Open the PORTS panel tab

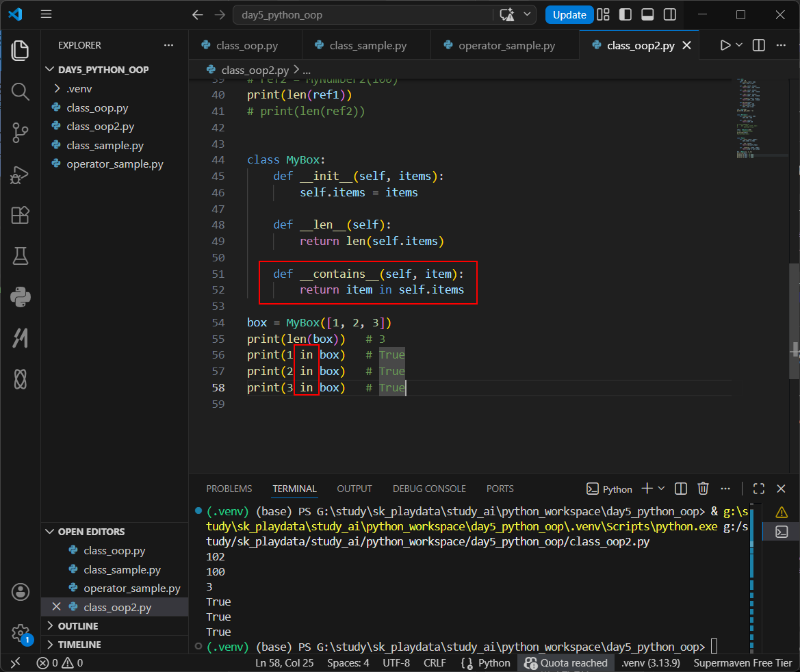point(500,489)
